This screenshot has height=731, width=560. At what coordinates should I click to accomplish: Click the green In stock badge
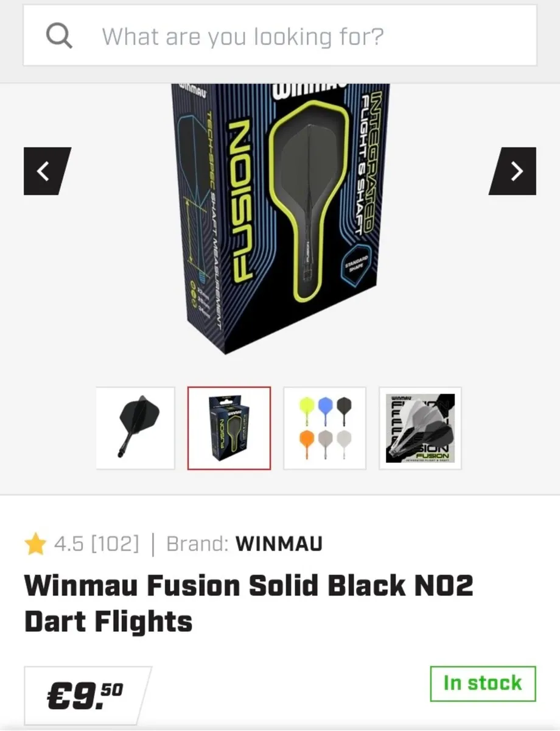click(483, 683)
